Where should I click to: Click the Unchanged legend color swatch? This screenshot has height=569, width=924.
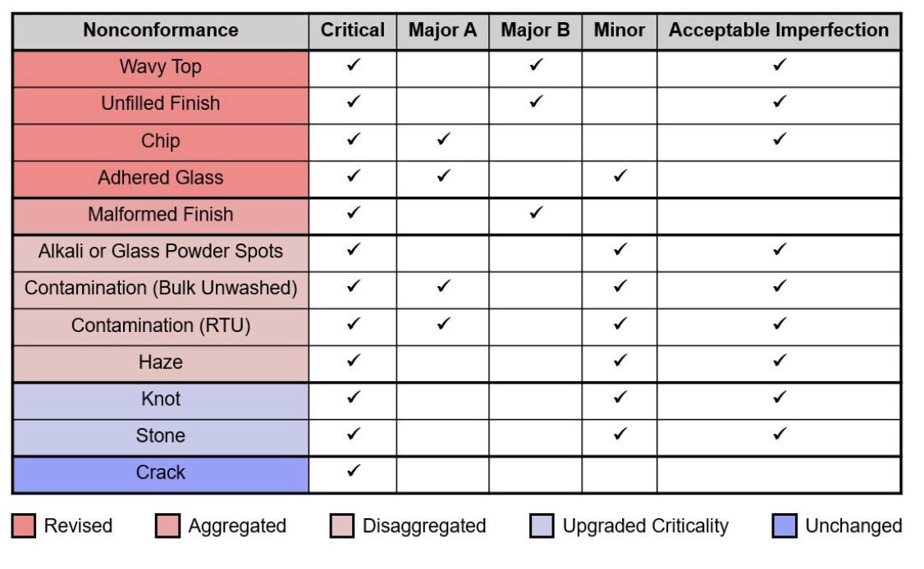pos(784,526)
